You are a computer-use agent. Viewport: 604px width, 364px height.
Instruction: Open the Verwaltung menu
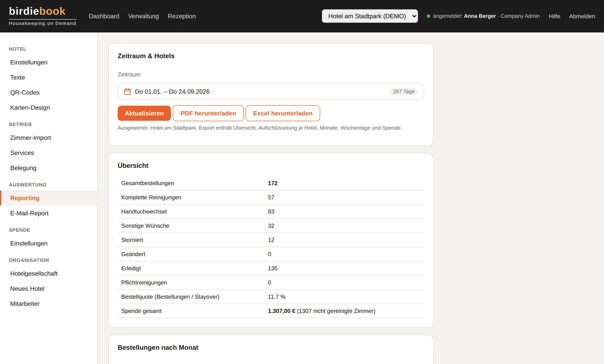[143, 16]
